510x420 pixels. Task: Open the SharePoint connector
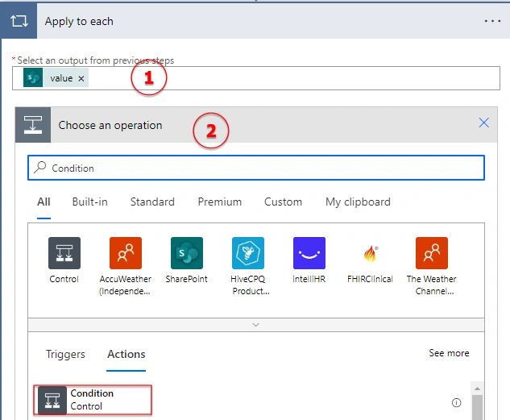[187, 253]
